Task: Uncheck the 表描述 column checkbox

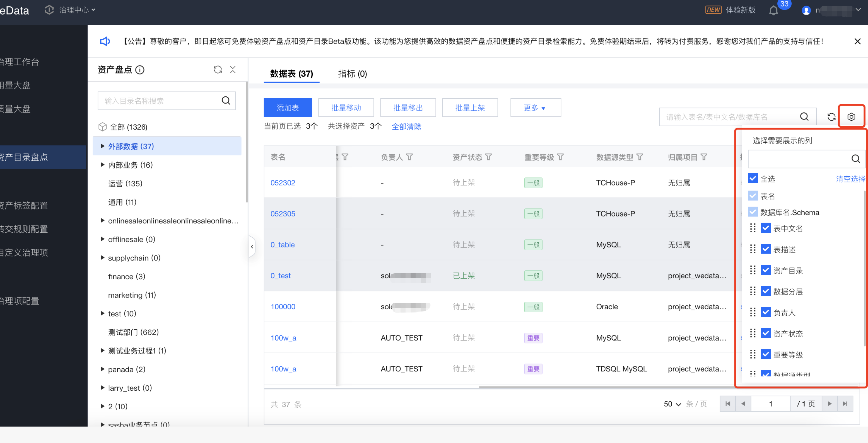Action: [766, 249]
